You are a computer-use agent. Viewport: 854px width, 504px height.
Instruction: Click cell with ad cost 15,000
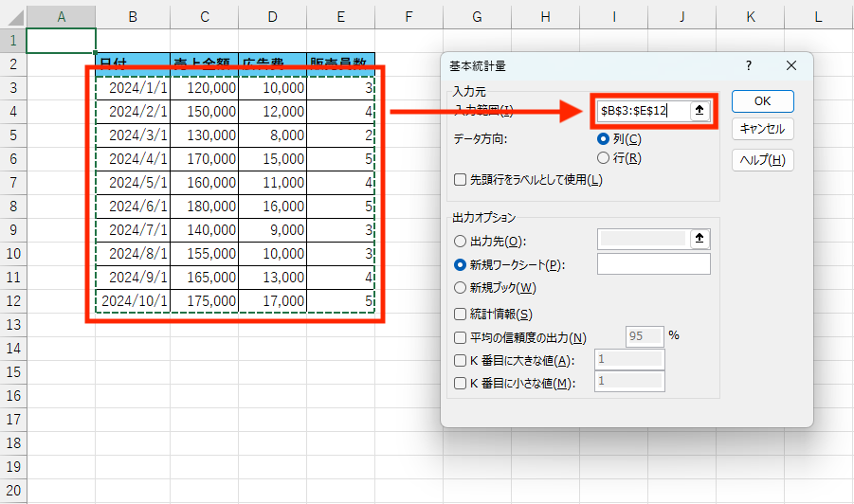click(272, 159)
